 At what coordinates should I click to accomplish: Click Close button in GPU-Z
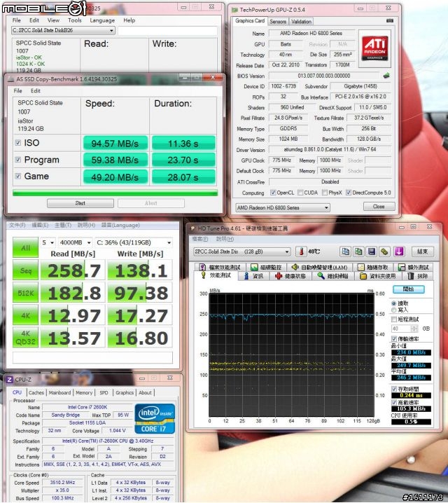[379, 206]
